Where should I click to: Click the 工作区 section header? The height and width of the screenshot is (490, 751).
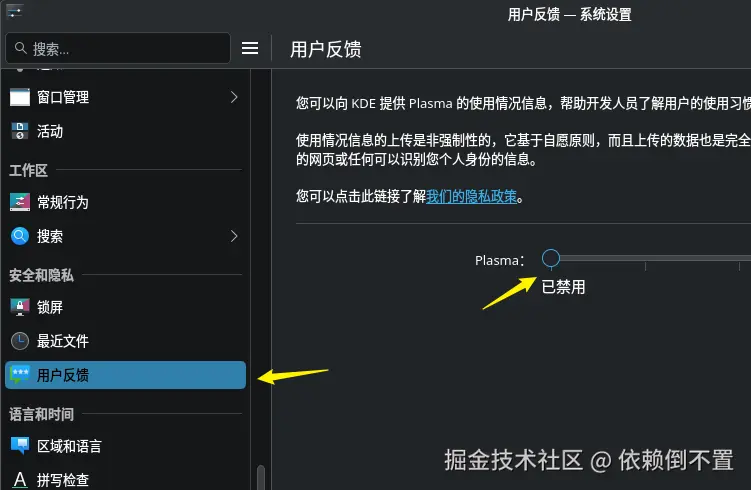click(x=28, y=170)
